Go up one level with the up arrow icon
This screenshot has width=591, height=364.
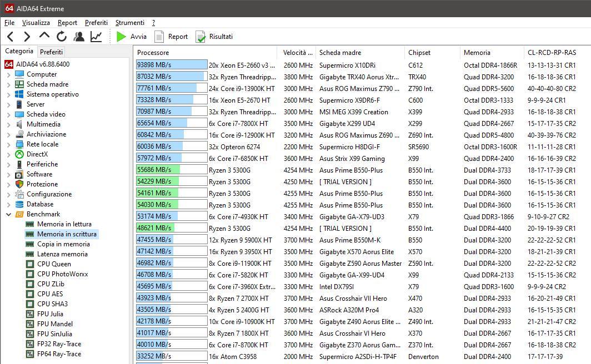click(44, 36)
